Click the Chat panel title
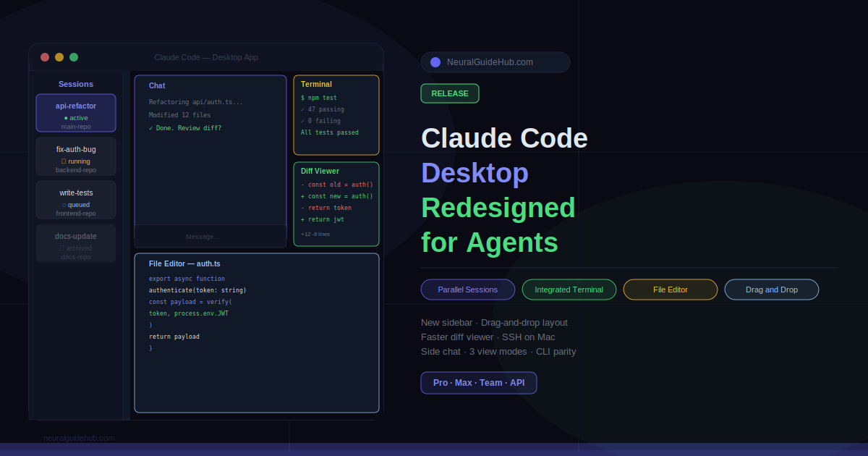Screen dimensions: 868x456 (157, 86)
